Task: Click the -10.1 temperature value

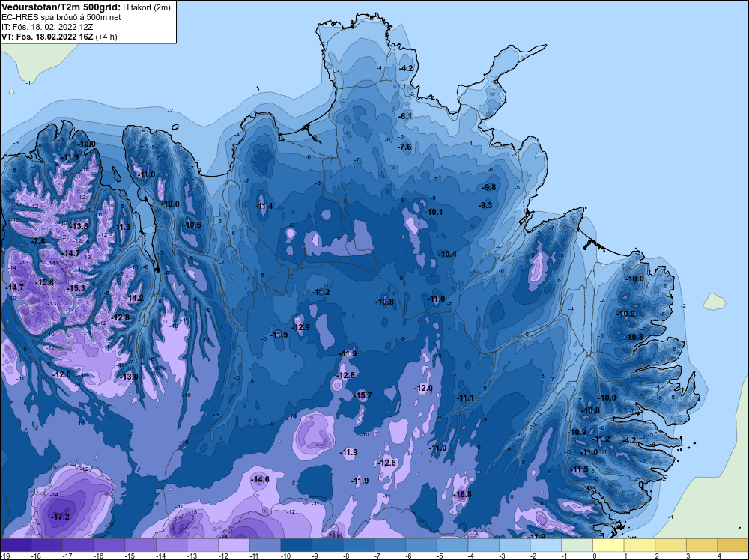Action: pos(433,212)
